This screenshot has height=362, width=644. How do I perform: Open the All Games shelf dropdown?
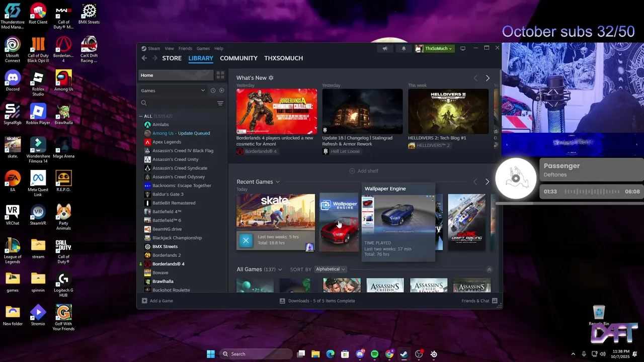280,269
